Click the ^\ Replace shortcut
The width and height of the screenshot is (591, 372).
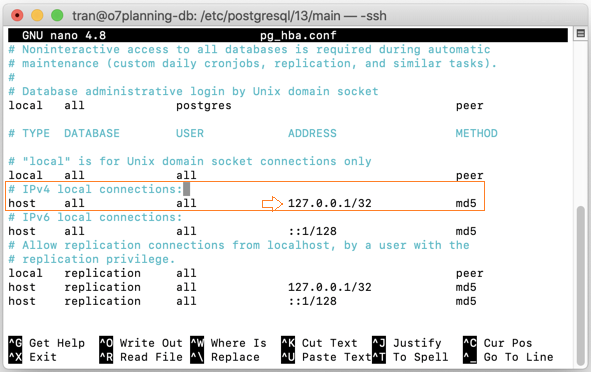(x=225, y=357)
